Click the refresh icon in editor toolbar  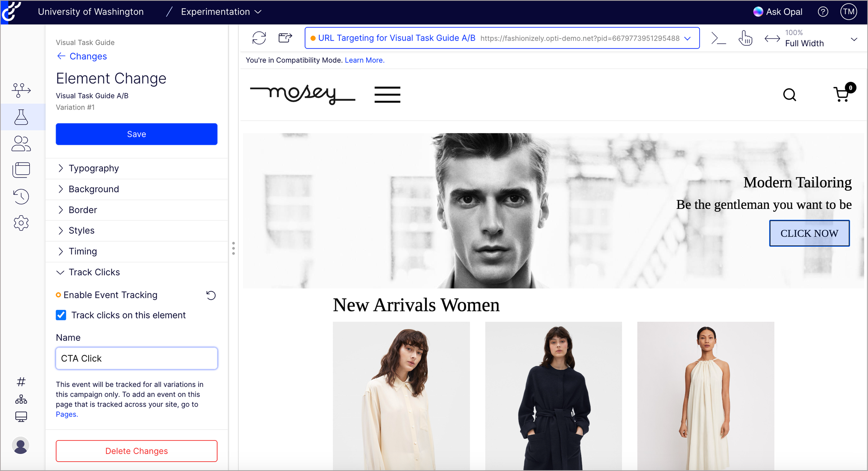click(x=259, y=38)
